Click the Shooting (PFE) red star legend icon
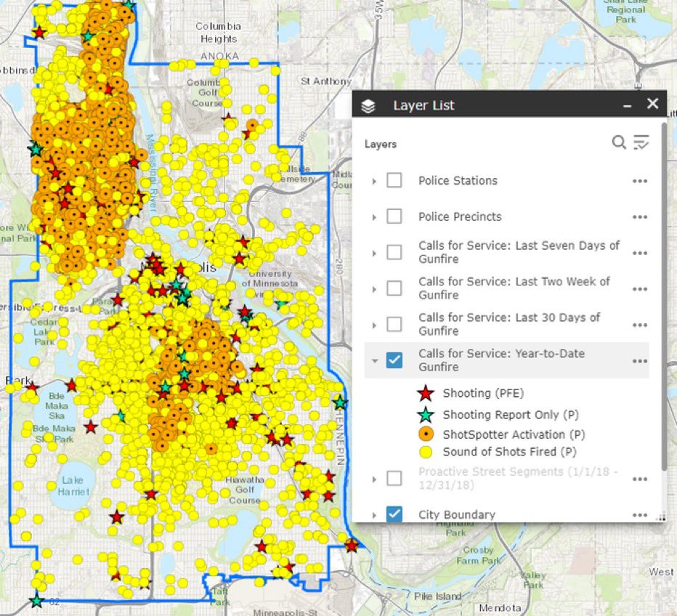 (426, 393)
